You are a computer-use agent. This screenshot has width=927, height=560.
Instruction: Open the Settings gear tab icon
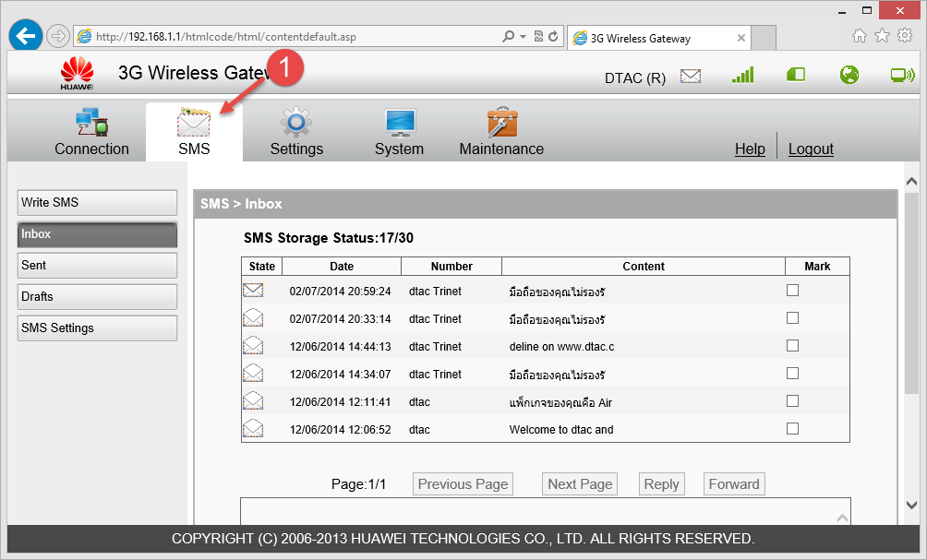tap(296, 123)
